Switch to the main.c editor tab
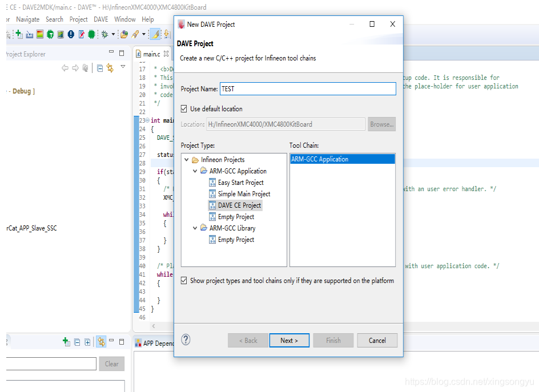539x392 pixels. pyautogui.click(x=152, y=54)
